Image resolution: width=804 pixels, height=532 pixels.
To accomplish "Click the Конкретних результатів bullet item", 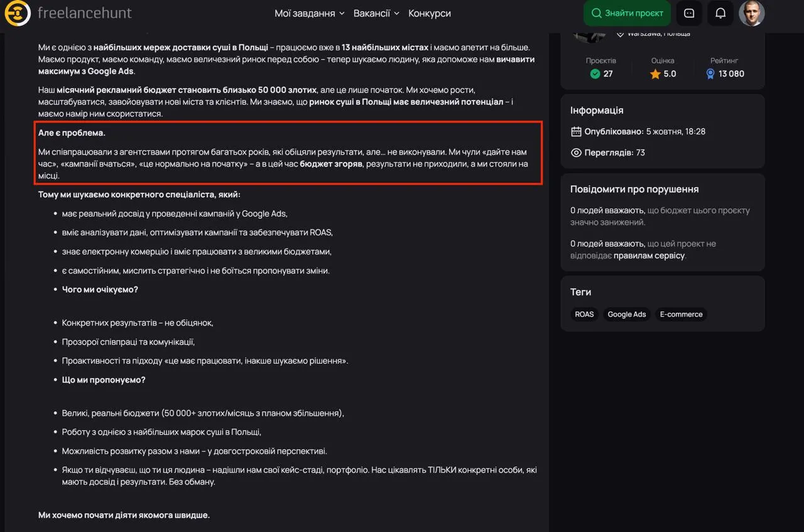I will pyautogui.click(x=138, y=323).
